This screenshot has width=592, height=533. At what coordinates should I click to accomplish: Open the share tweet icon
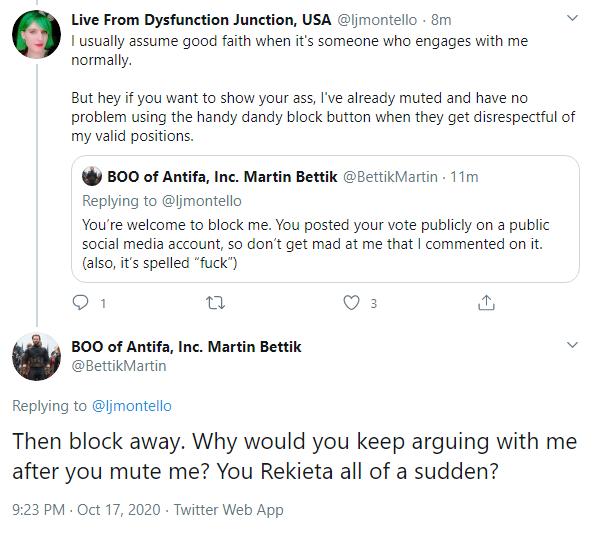coord(486,303)
